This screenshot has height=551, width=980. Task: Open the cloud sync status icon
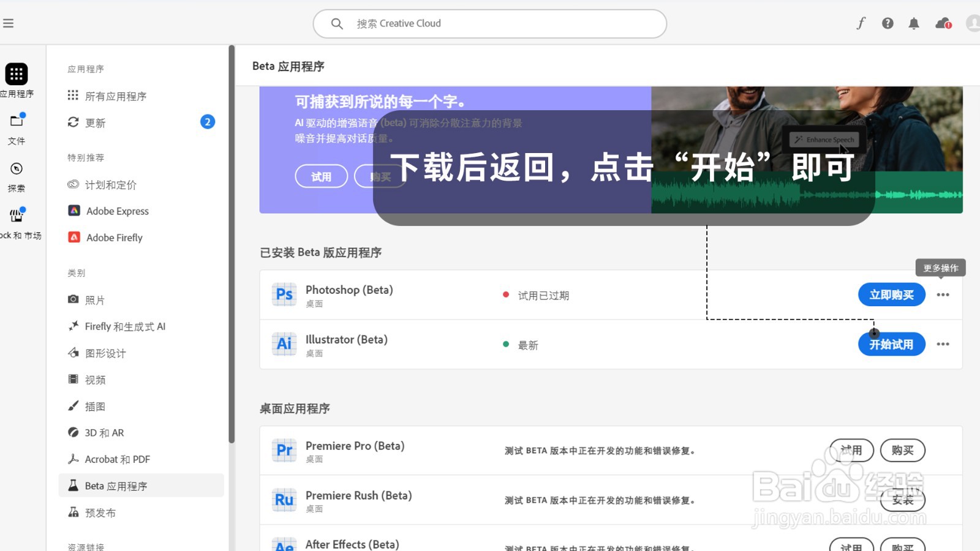tap(943, 23)
